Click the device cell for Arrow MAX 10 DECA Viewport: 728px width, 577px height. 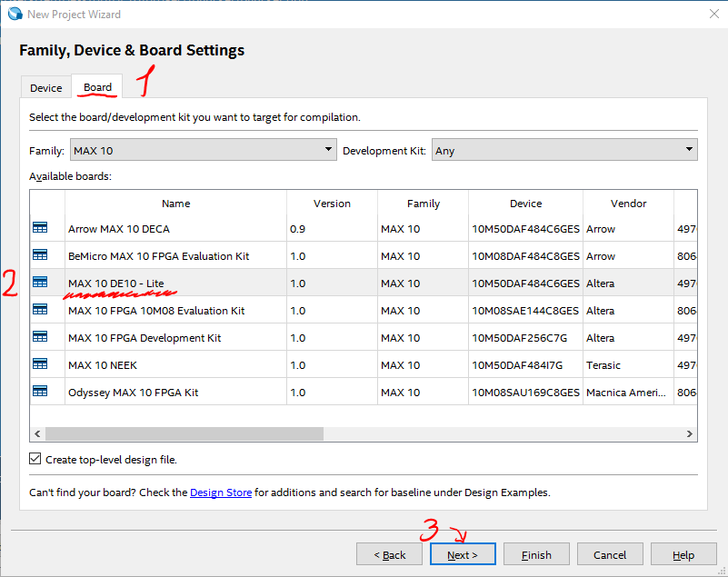[525, 229]
